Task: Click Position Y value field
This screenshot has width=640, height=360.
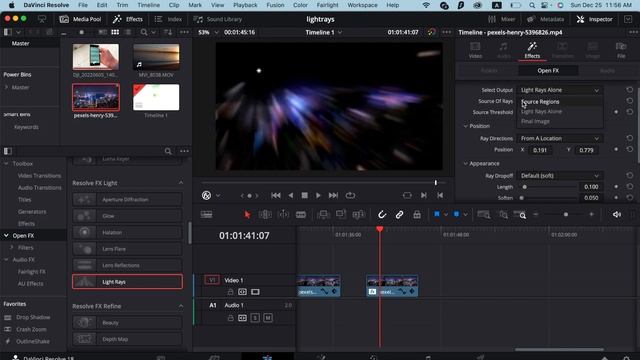Action: 587,150
